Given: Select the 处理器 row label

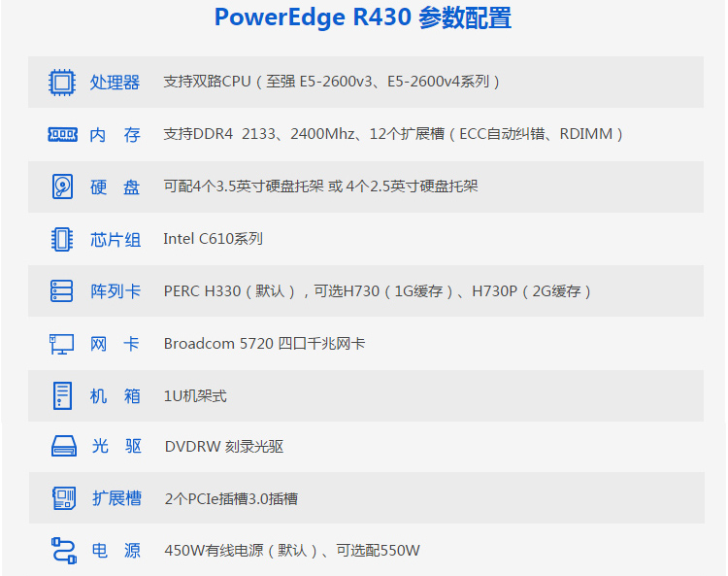Looking at the screenshot, I should [115, 83].
